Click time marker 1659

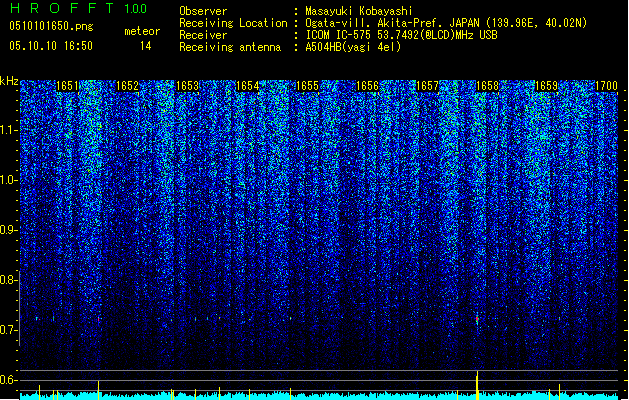[547, 86]
